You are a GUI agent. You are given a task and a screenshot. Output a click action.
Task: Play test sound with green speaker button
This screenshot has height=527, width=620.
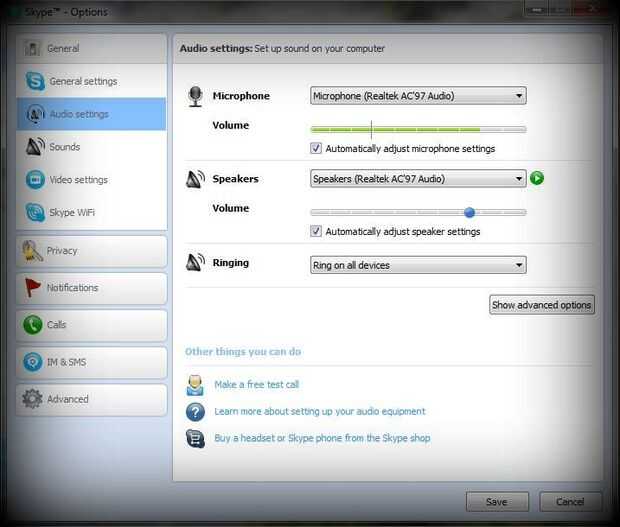(537, 178)
